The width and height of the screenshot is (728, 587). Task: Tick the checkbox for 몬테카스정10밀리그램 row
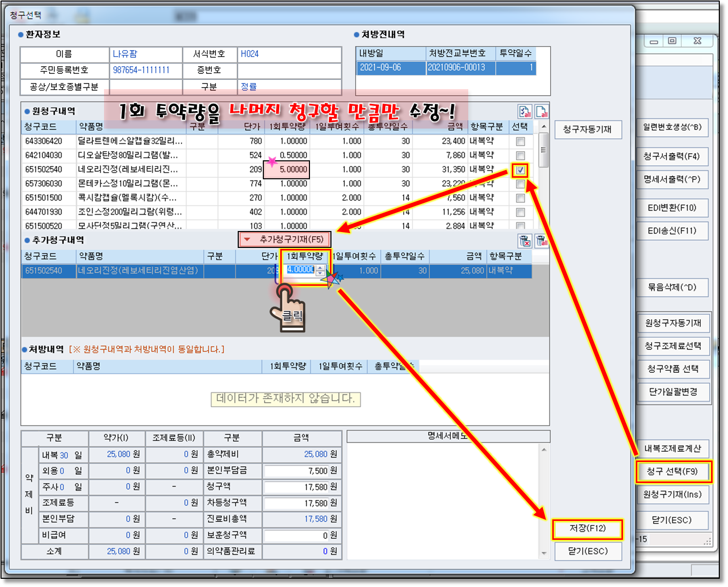[x=521, y=184]
